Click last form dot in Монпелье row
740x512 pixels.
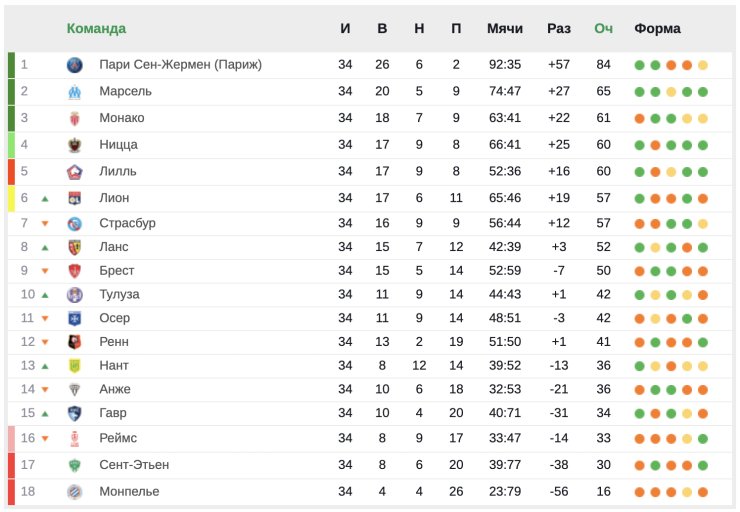point(703,492)
